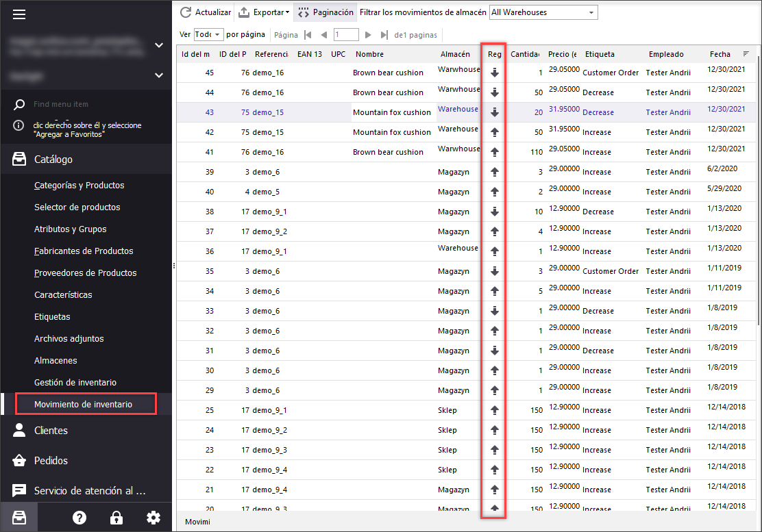Click the Movimi tab at bottom
Viewport: 762px width, 532px height.
[x=197, y=522]
